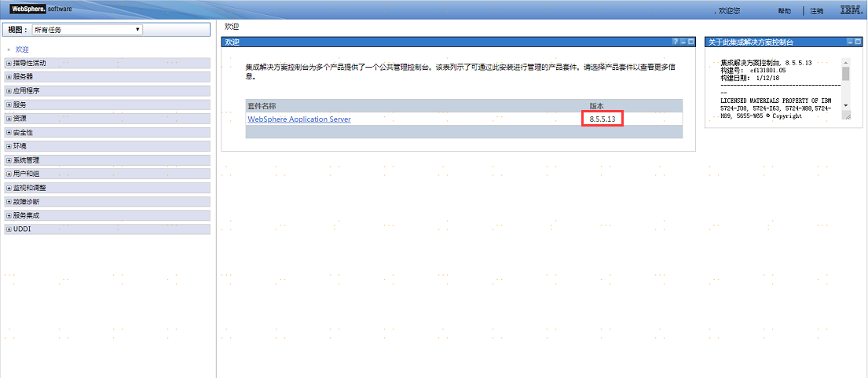The width and height of the screenshot is (868, 378).
Task: Open the WebSphere Application Server link
Action: 299,119
